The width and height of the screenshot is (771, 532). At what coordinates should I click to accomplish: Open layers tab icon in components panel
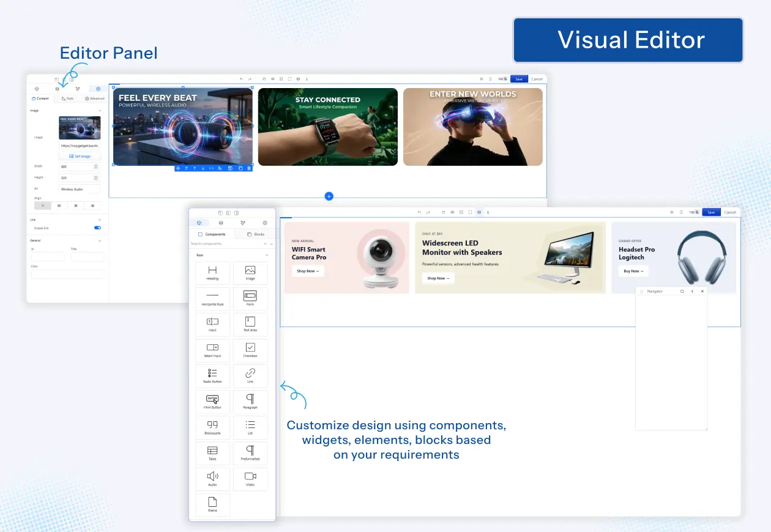[221, 223]
